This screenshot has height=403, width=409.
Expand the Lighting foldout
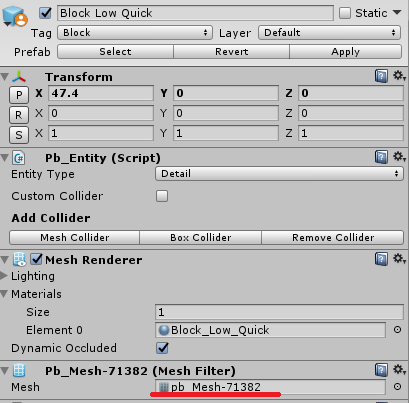point(4,276)
